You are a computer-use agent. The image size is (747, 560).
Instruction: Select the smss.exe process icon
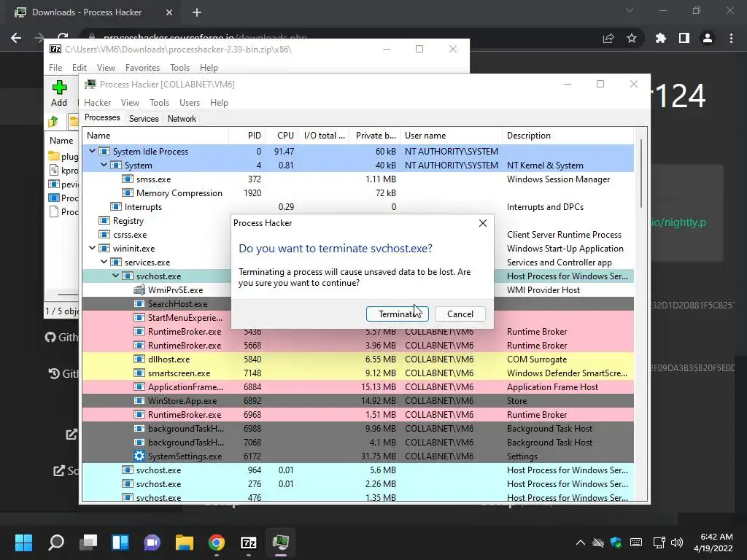pyautogui.click(x=127, y=179)
